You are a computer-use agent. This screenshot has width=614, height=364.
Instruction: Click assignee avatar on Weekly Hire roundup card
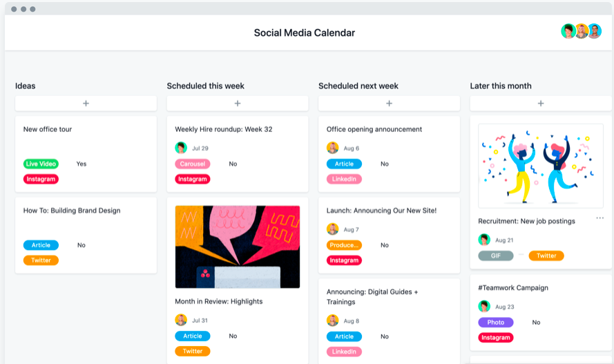tap(181, 148)
